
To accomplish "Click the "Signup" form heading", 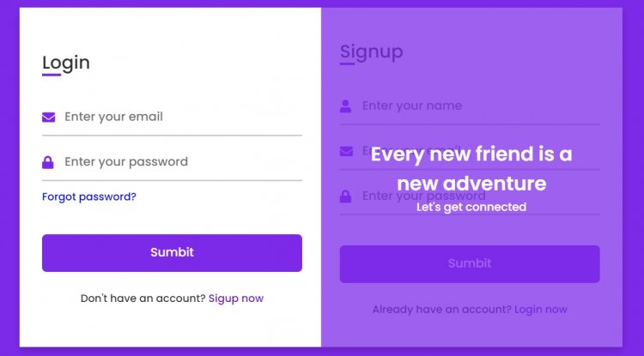I will tap(371, 51).
